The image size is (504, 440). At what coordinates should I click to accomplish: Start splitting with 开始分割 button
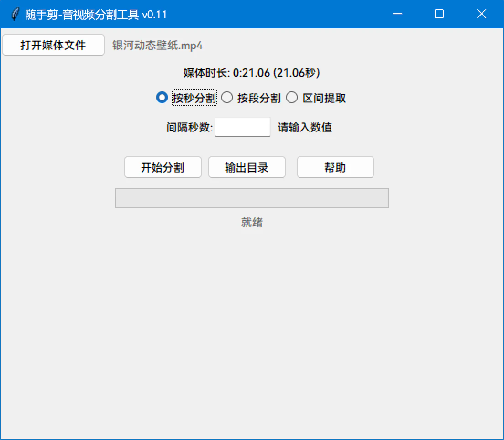tap(163, 167)
